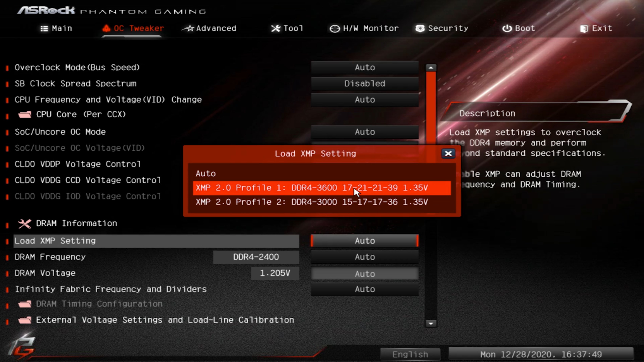
Task: Select XMP 2.0 Profile 2 DDR4-3000
Action: pos(322,202)
